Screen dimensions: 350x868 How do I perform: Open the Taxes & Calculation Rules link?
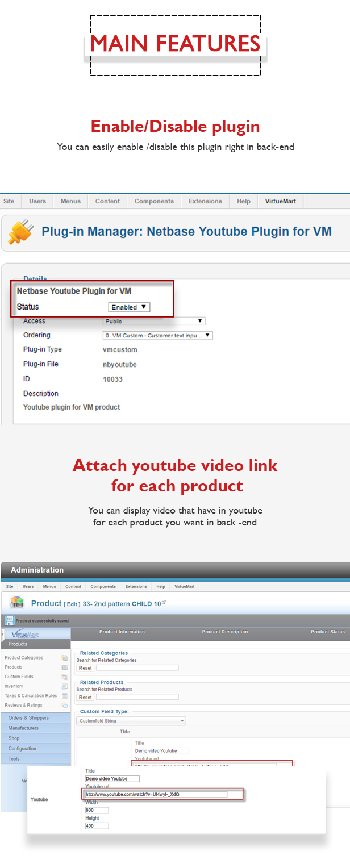31,696
